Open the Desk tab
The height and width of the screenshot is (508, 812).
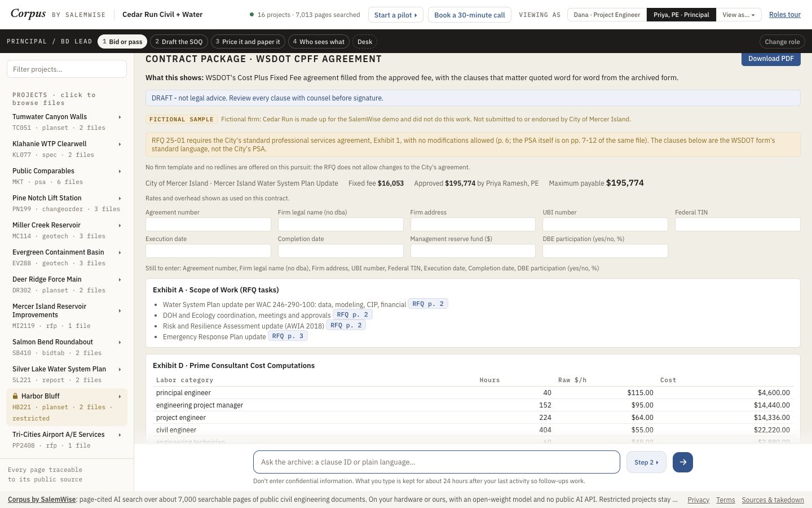(x=365, y=42)
